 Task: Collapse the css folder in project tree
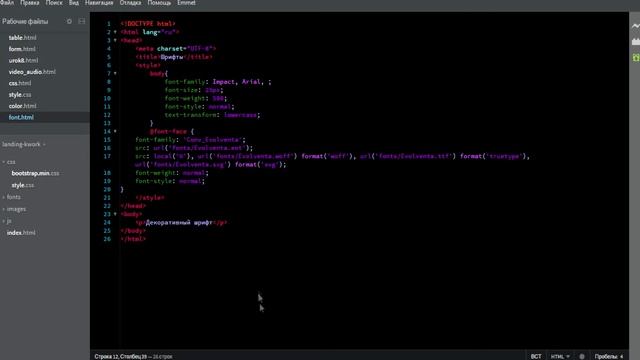point(4,162)
